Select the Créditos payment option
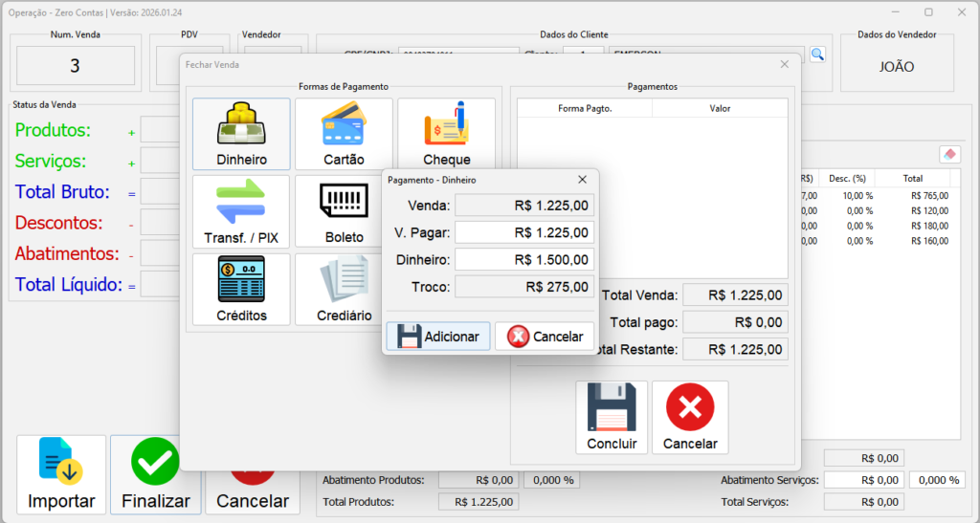Viewport: 980px width, 523px height. [241, 289]
